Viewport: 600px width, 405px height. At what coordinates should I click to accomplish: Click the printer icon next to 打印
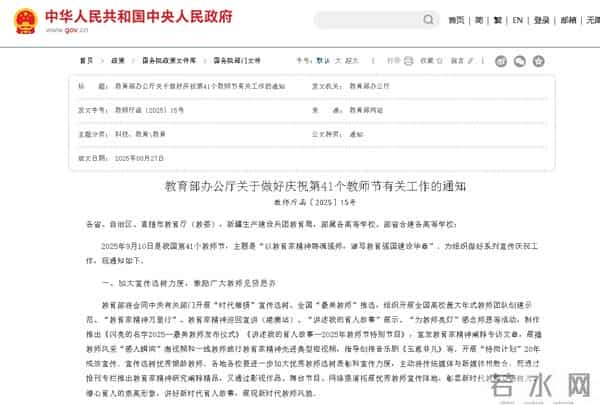point(409,61)
